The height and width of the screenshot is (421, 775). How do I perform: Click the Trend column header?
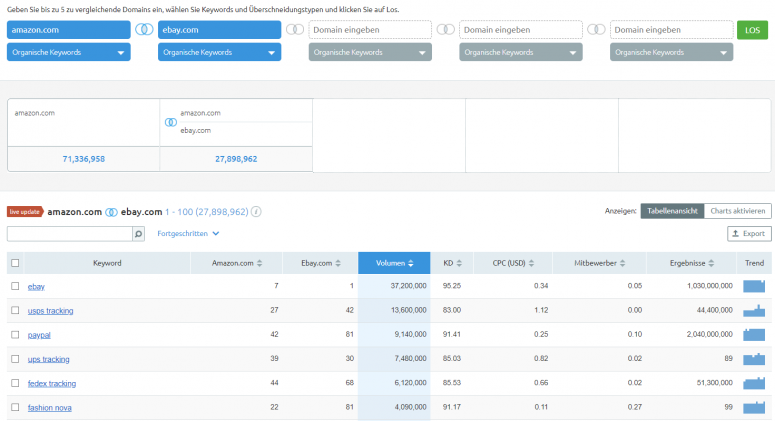(x=754, y=263)
